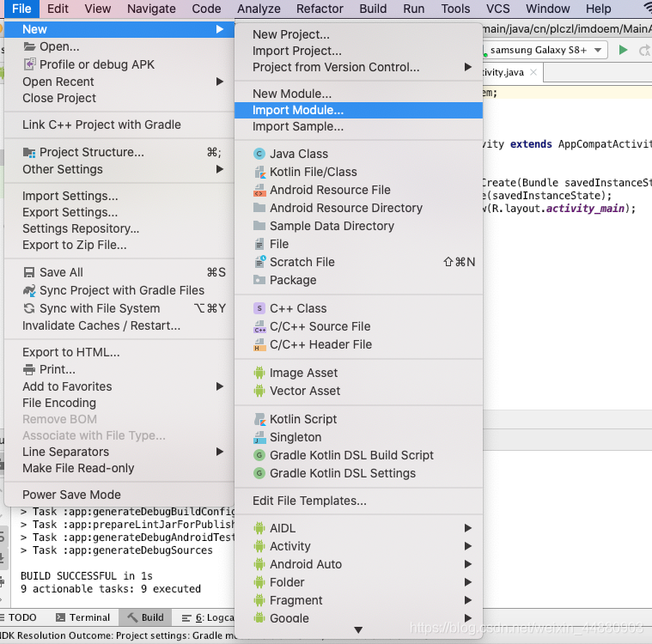Click the Package icon
The width and height of the screenshot is (652, 644).
click(259, 280)
